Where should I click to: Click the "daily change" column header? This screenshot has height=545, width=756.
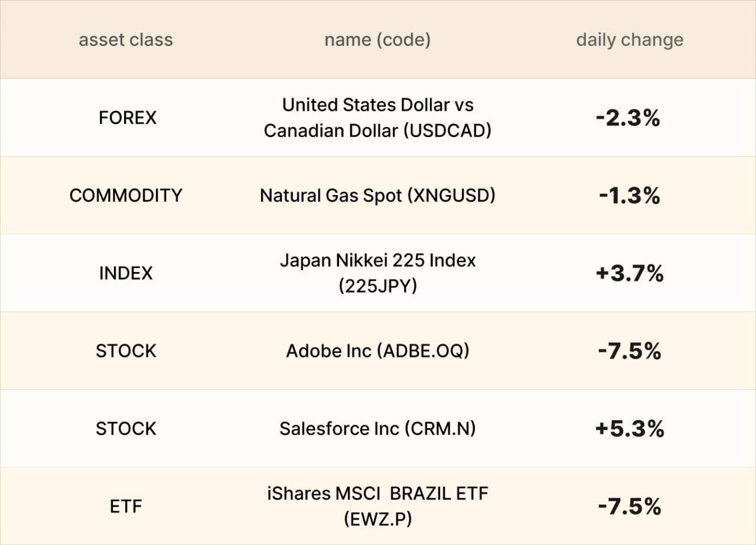click(630, 40)
